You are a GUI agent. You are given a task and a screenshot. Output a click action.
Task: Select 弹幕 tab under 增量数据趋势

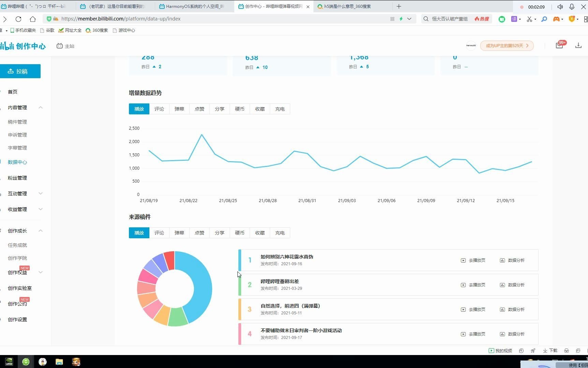click(x=179, y=109)
